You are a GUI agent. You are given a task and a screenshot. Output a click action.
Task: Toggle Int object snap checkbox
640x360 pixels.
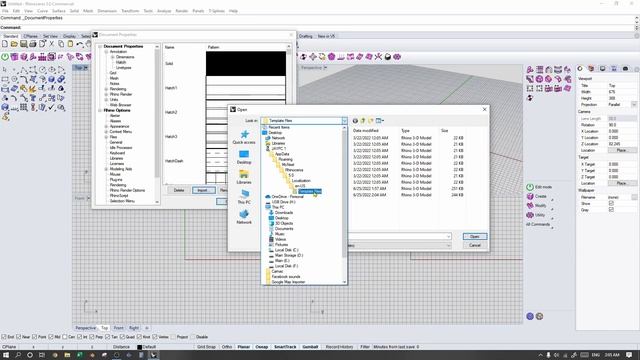pyautogui.click(x=80, y=337)
